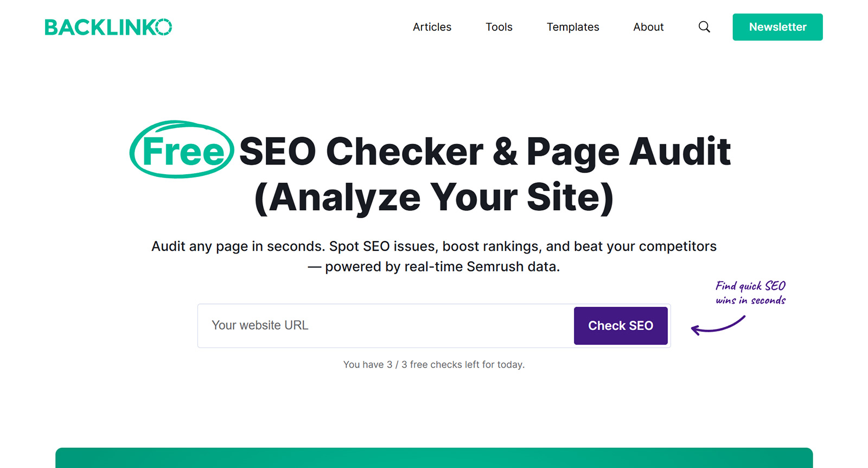Select the Articles navigation item

point(432,27)
